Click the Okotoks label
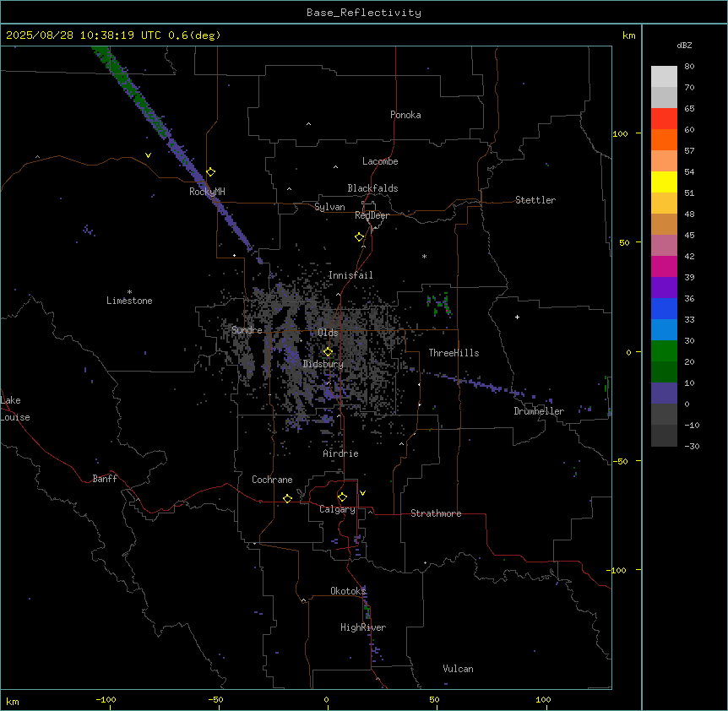The image size is (728, 711). pyautogui.click(x=348, y=591)
